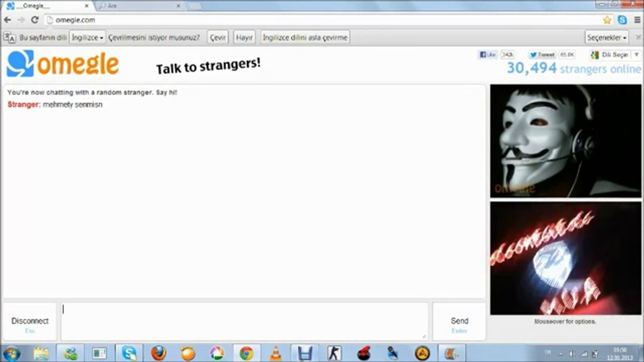644x362 pixels.
Task: Open Firefox from the taskbar
Action: (158, 353)
